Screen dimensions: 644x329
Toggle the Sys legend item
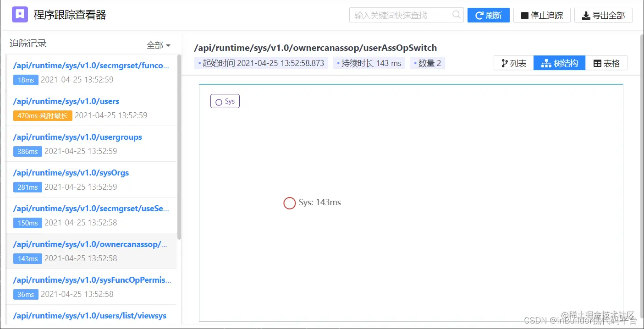click(x=225, y=101)
